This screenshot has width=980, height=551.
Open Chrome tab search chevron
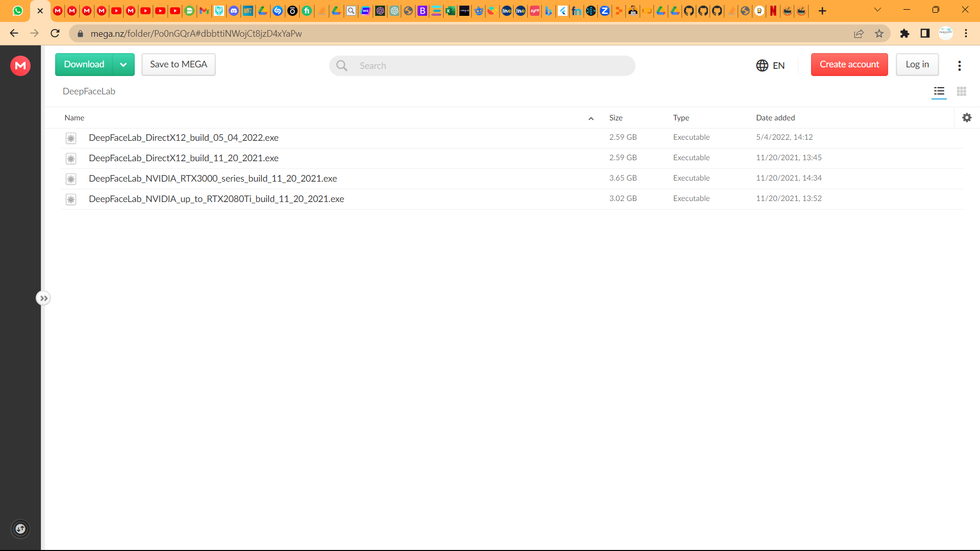pos(877,9)
